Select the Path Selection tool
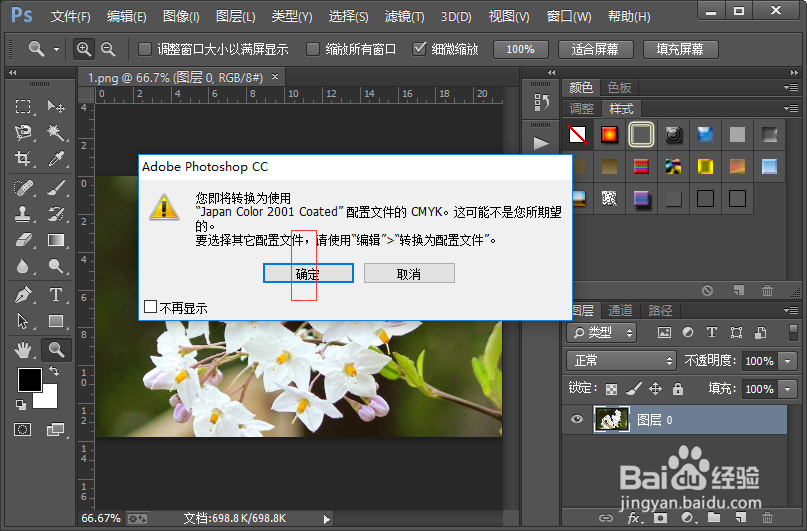Image resolution: width=807 pixels, height=531 pixels. pyautogui.click(x=23, y=321)
